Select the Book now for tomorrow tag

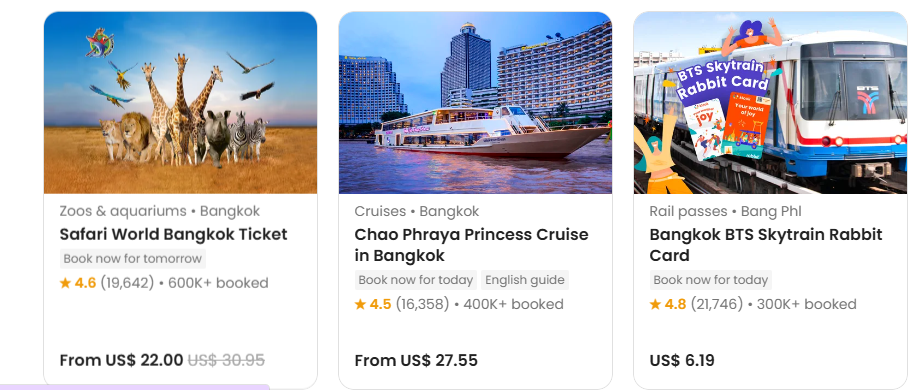click(x=132, y=259)
